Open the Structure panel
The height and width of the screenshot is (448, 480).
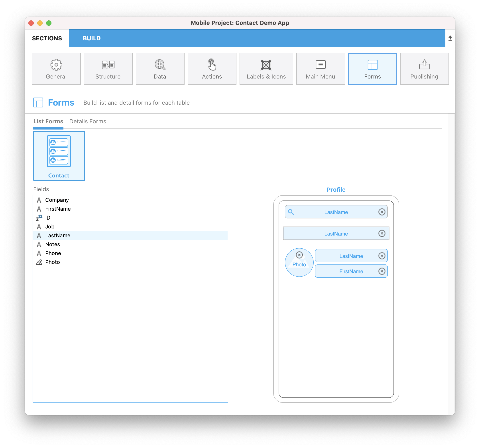click(108, 69)
